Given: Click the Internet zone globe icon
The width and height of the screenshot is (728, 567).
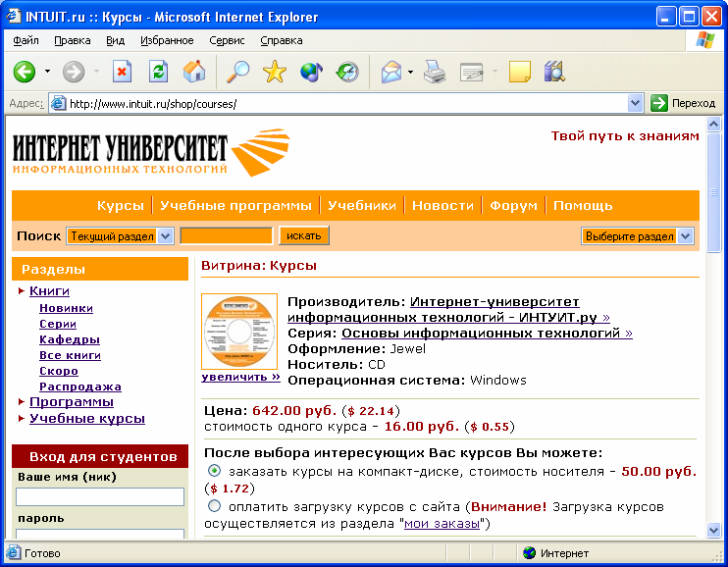Looking at the screenshot, I should click(529, 553).
